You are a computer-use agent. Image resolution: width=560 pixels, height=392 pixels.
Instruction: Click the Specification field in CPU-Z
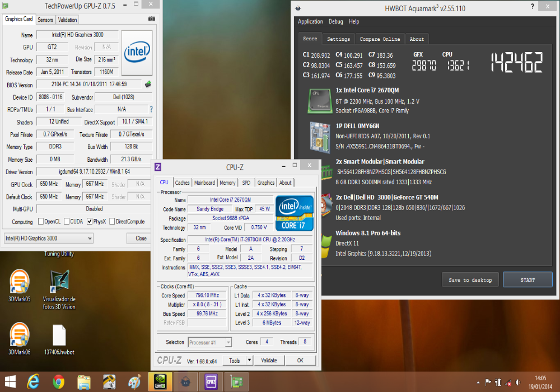[x=250, y=240]
